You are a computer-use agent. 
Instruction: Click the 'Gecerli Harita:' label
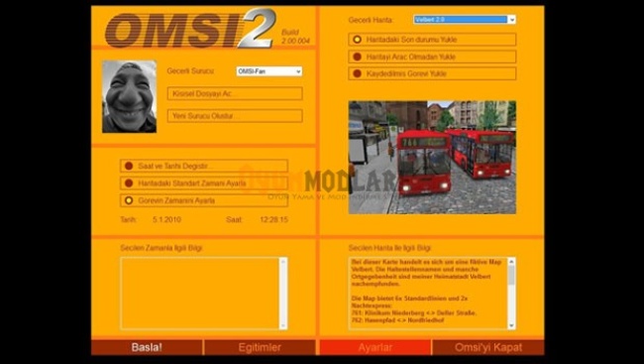371,20
